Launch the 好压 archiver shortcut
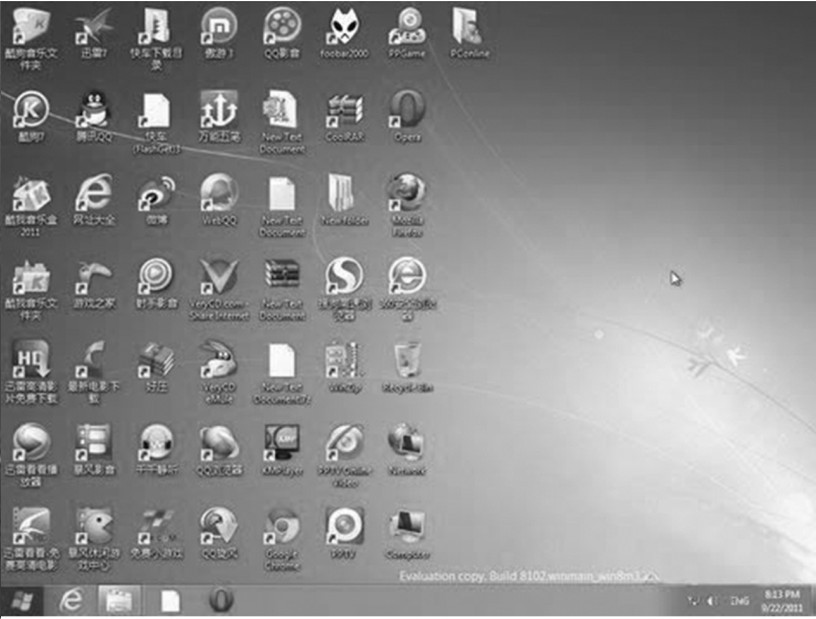Image resolution: width=816 pixels, height=619 pixels. (156, 367)
